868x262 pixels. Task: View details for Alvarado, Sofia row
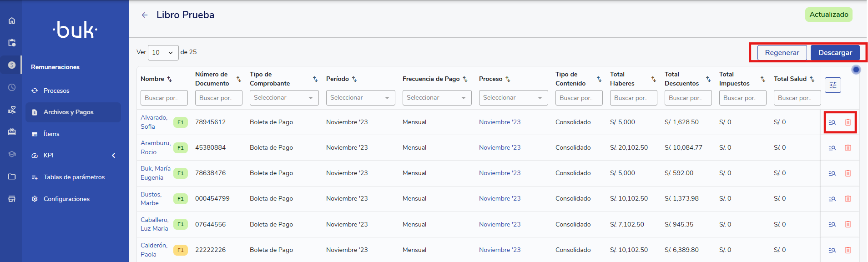click(x=832, y=122)
